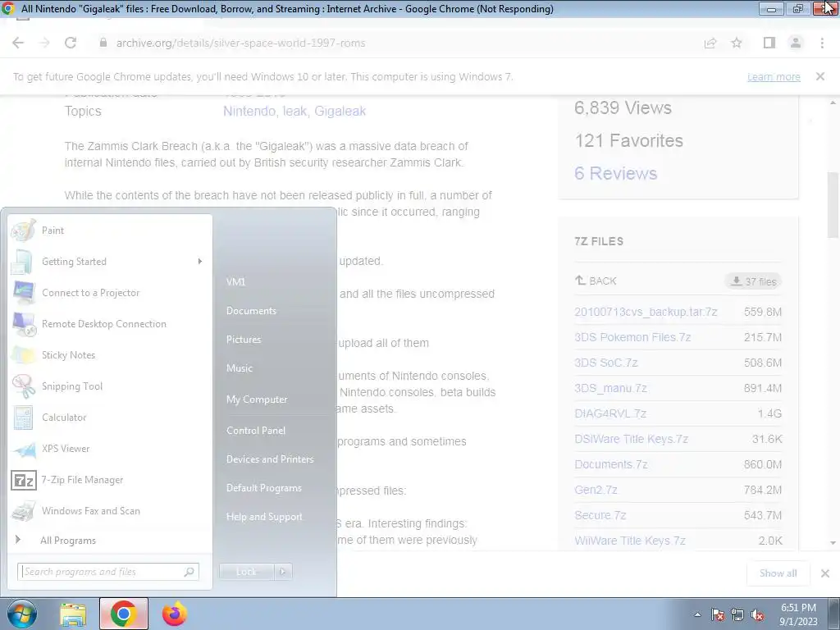
Task: Click BACK in the 7Z FILES list
Action: pos(596,281)
